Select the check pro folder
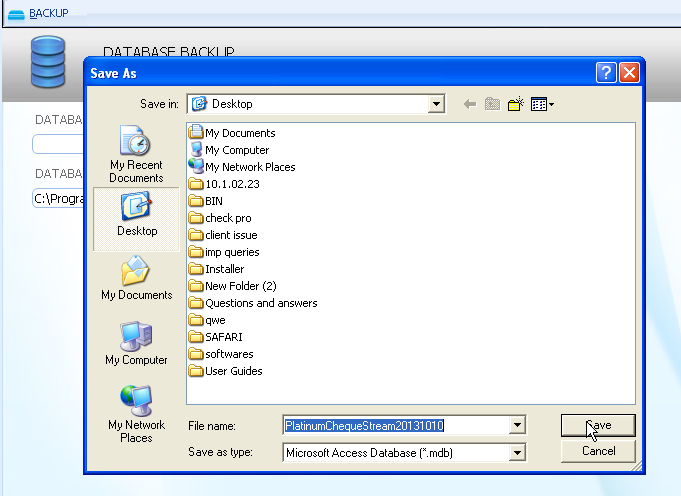This screenshot has height=496, width=681. 227,218
